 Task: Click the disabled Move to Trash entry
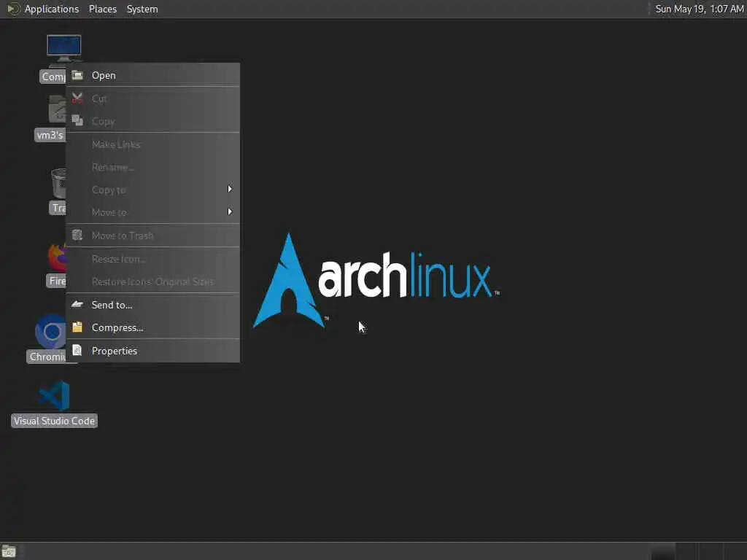point(153,236)
